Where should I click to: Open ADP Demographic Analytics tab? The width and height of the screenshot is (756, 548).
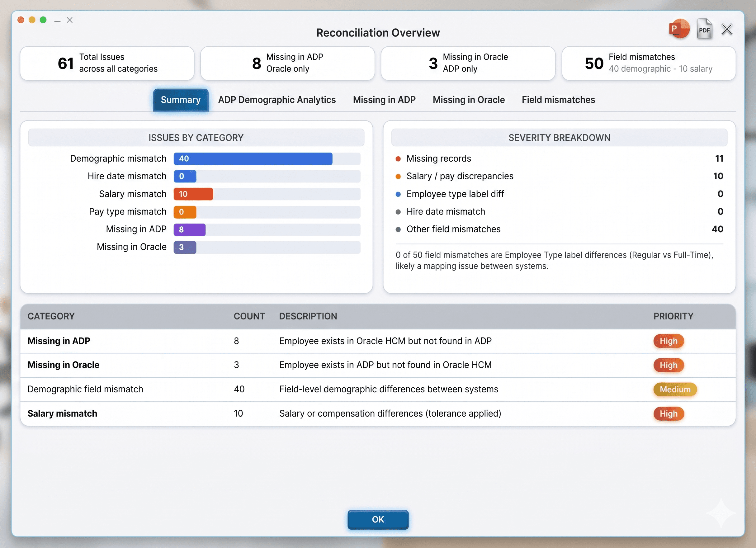tap(277, 100)
